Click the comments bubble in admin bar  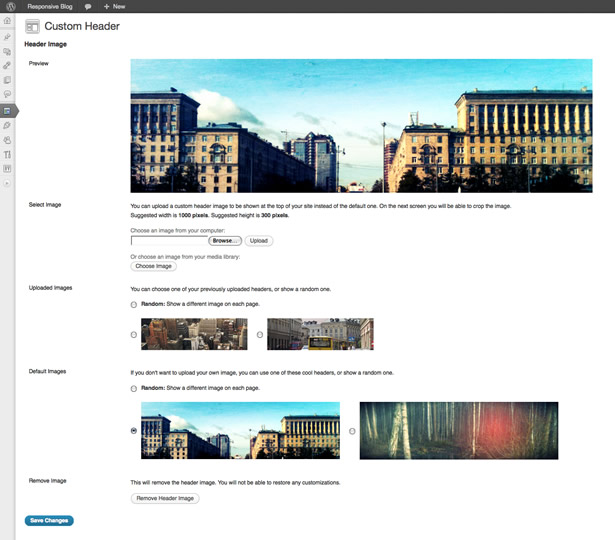pos(88,7)
